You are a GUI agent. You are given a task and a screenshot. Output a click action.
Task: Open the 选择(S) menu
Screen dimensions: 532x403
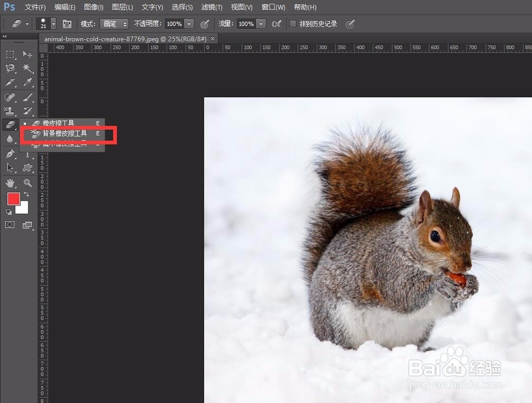(182, 7)
